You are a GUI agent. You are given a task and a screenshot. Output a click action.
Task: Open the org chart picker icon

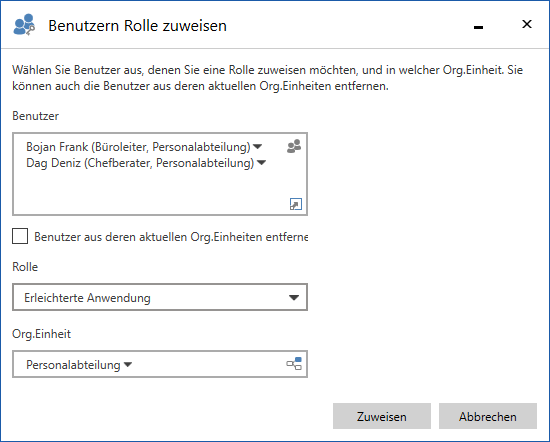click(294, 364)
